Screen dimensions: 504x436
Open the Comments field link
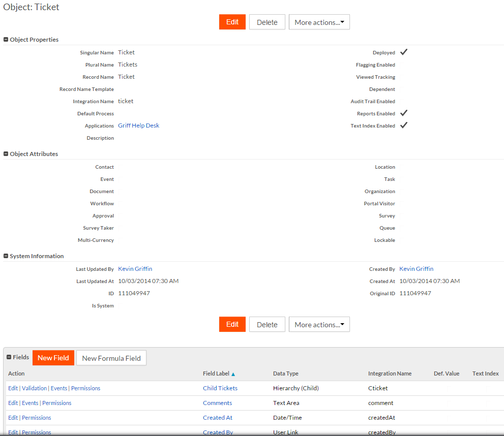click(217, 403)
